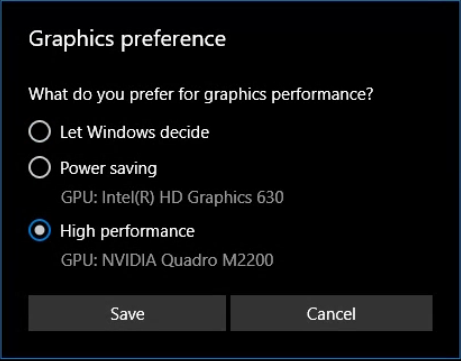This screenshot has width=461, height=361.
Task: Click the selected High performance radio circle
Action: point(40,230)
